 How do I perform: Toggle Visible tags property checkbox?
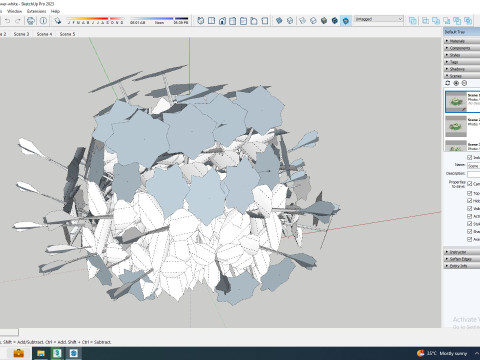pos(470,208)
